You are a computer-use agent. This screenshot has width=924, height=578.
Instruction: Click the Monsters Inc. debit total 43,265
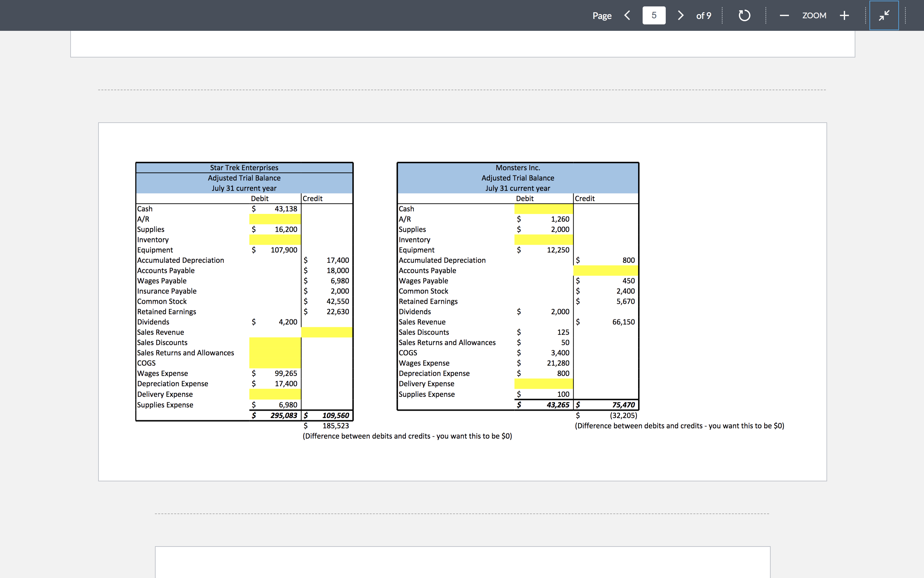tap(558, 405)
